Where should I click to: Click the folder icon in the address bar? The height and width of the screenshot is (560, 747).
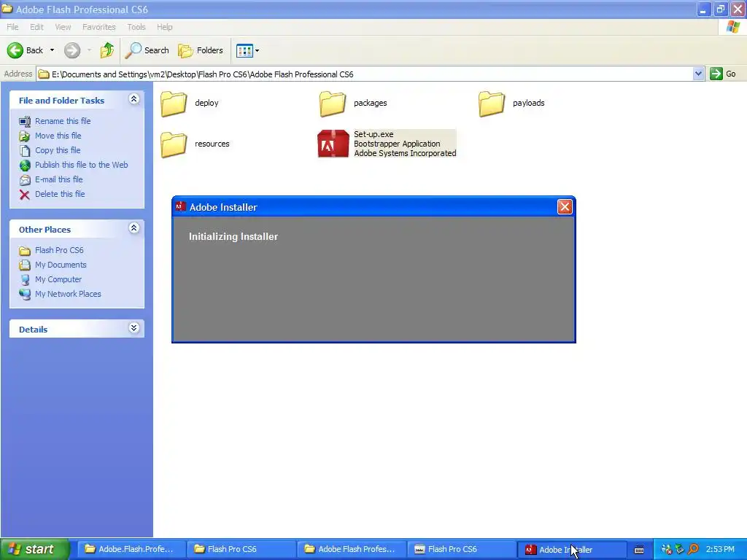click(x=44, y=74)
